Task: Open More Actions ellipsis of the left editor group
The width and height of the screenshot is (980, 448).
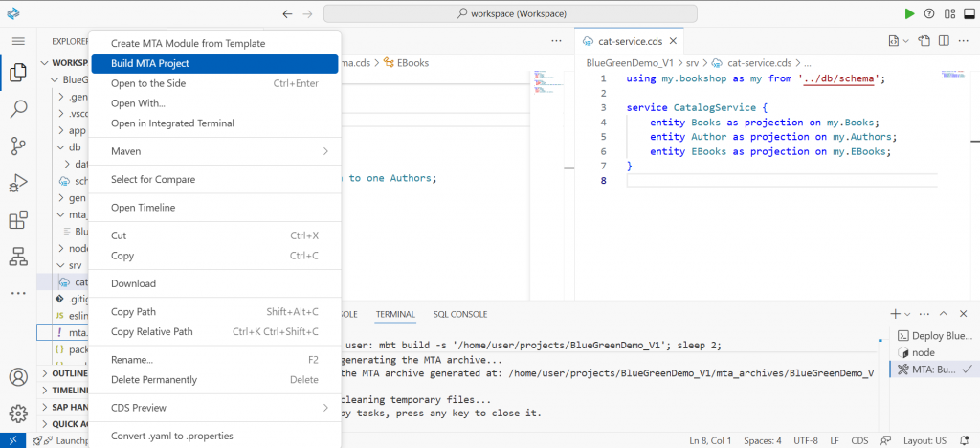Action: pyautogui.click(x=556, y=41)
